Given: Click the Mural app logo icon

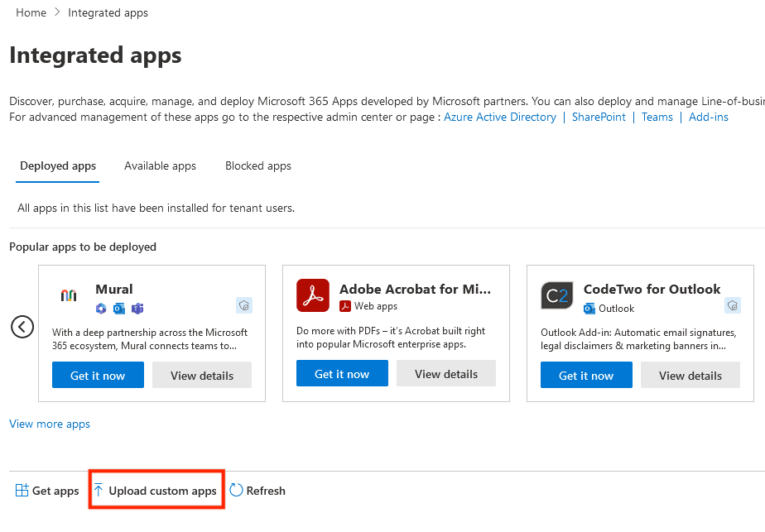Looking at the screenshot, I should 69,295.
